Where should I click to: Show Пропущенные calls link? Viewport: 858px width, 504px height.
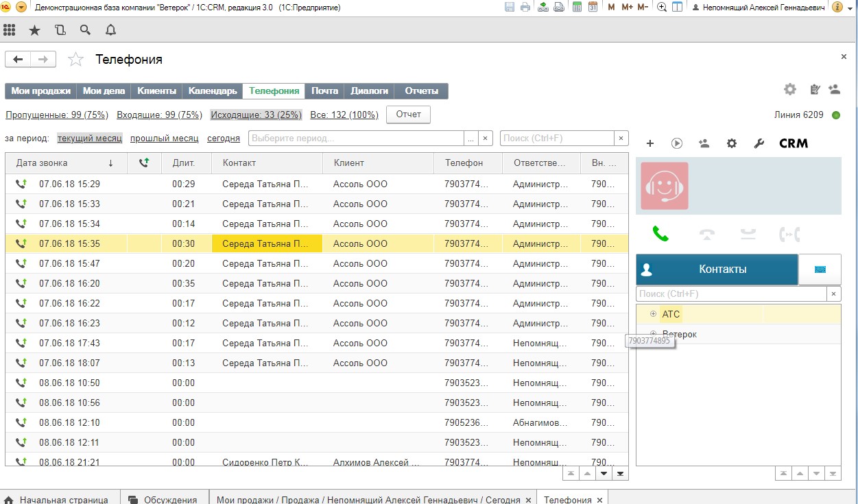56,115
